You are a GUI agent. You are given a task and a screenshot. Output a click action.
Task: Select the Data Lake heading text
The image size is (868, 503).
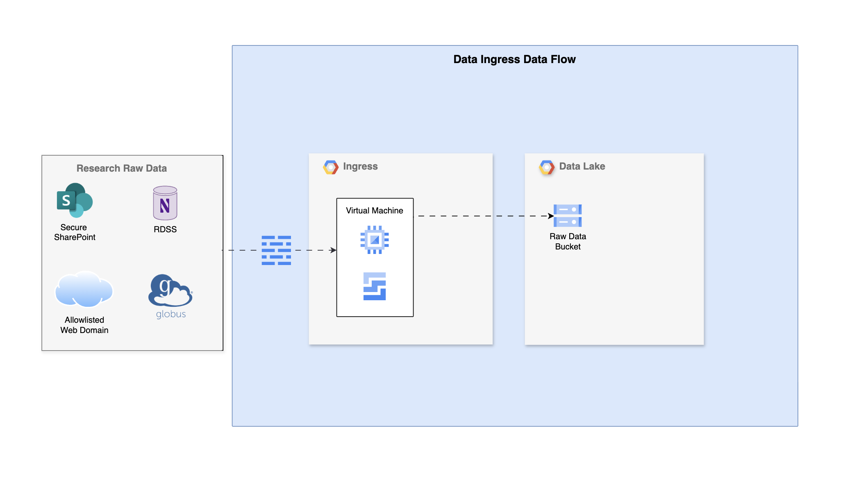[582, 166]
